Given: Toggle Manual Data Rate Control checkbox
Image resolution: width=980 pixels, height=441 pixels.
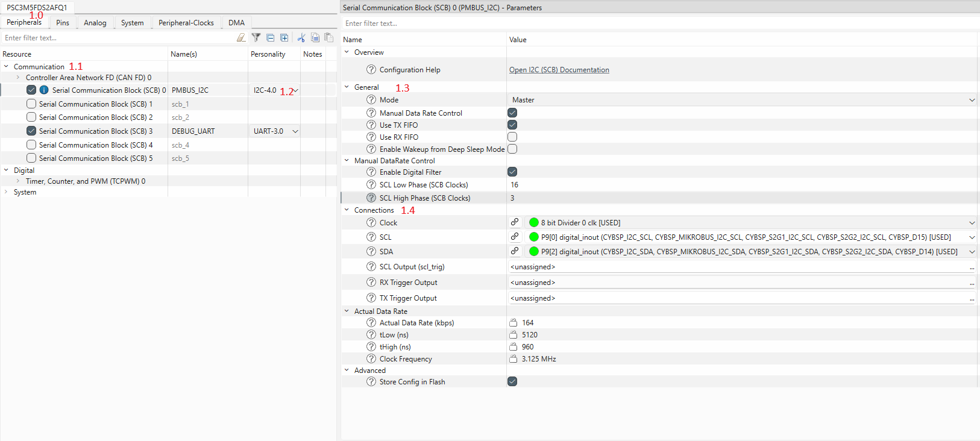Looking at the screenshot, I should click(x=512, y=113).
